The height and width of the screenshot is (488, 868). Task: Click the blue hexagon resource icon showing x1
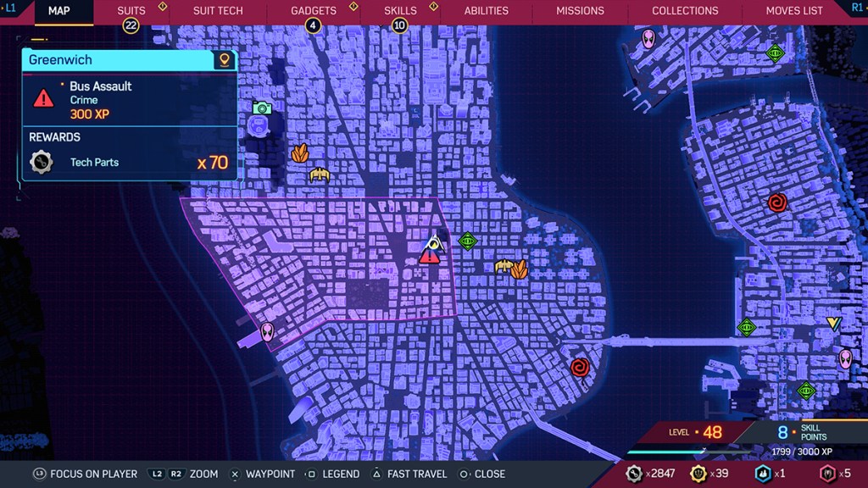point(763,474)
